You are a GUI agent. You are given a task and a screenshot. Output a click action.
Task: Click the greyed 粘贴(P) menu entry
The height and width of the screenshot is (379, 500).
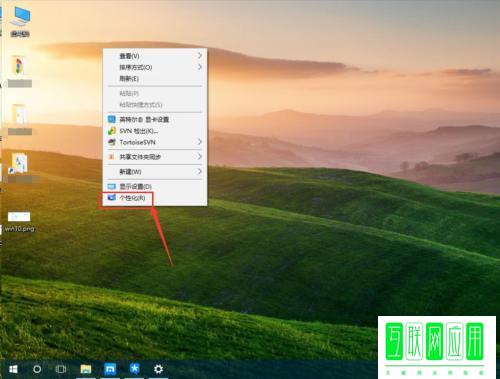tap(155, 93)
